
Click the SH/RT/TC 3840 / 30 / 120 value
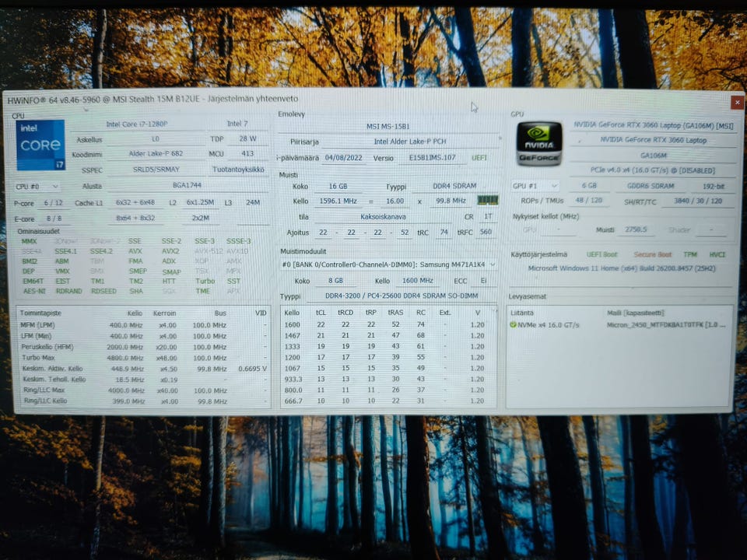[697, 201]
